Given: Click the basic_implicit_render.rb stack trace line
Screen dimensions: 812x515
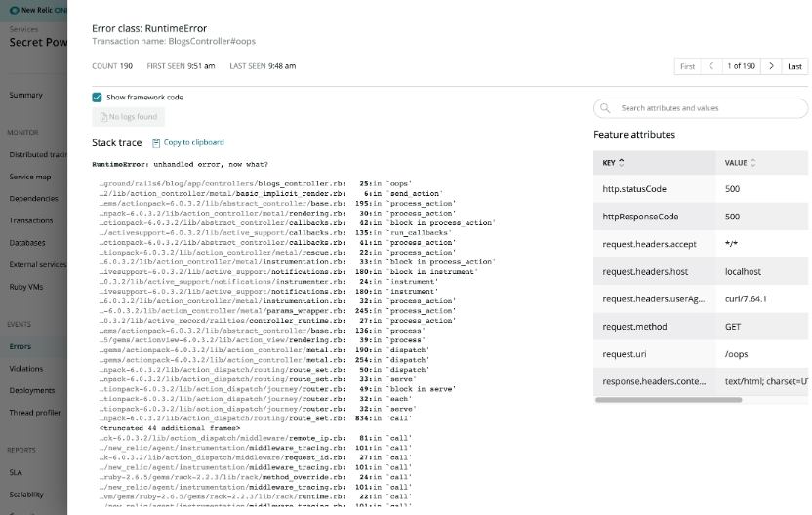Looking at the screenshot, I should (269, 193).
